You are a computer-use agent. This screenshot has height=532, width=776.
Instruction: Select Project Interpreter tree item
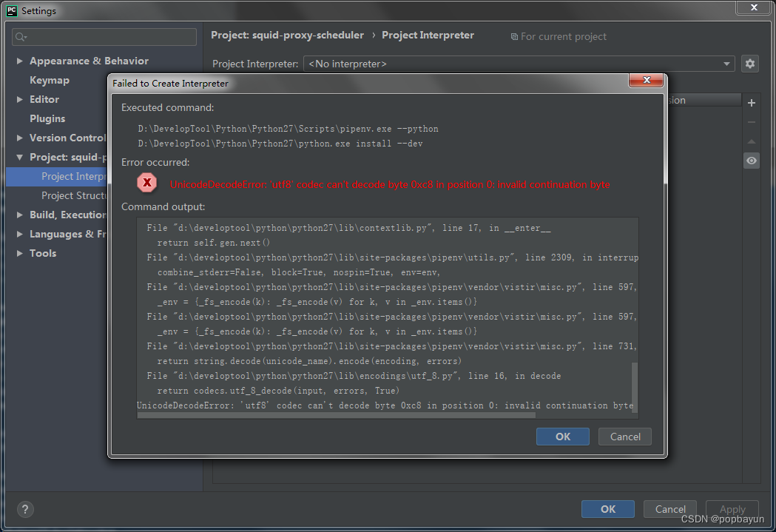point(57,177)
